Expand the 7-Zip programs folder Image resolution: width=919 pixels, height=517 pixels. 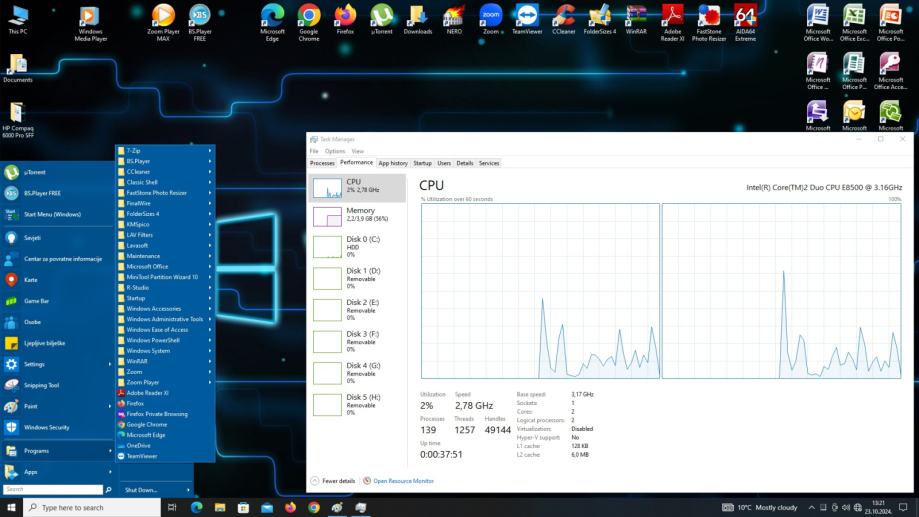165,151
